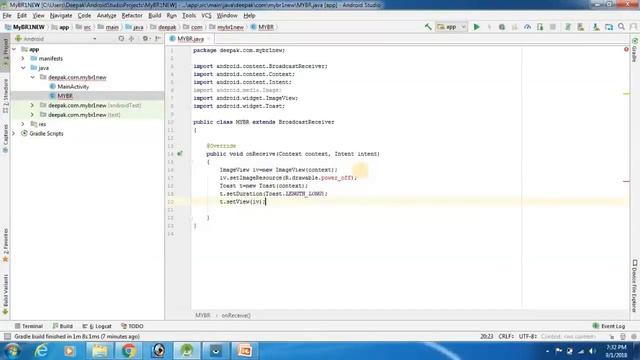This screenshot has height=360, width=640.
Task: Click the volume icon in the system tray
Action: [592, 351]
